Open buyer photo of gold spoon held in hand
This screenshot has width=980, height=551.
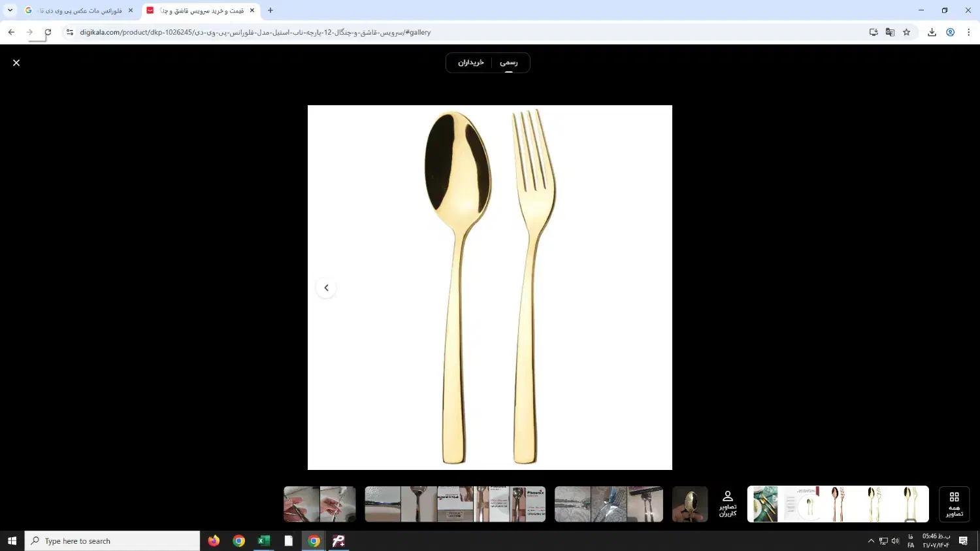690,504
